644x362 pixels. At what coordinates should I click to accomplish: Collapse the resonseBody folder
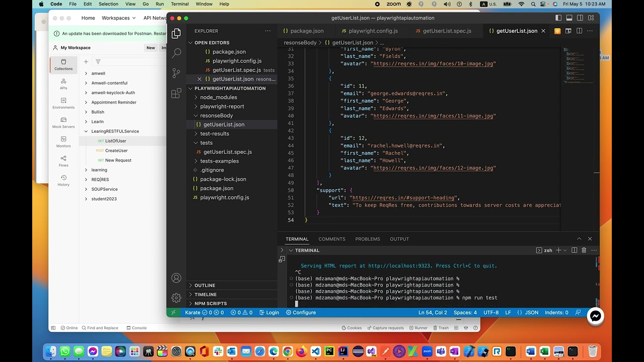click(x=216, y=116)
